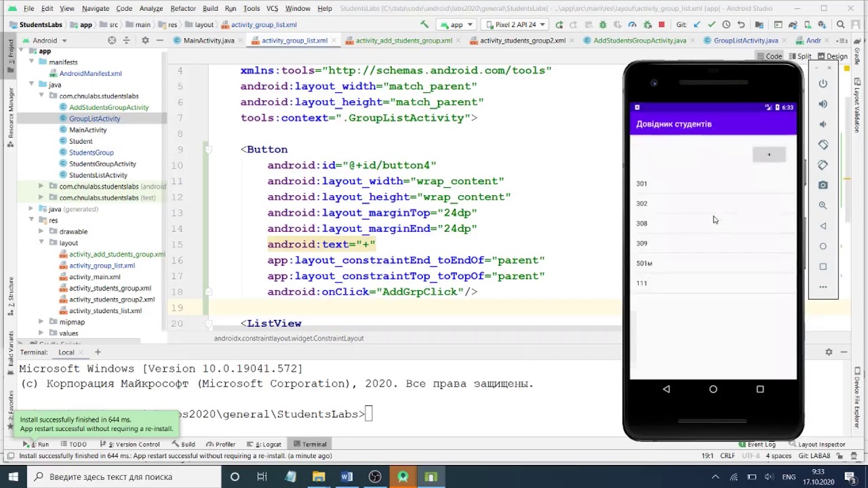Expand the values folder
The width and height of the screenshot is (868, 488).
pos(41,333)
